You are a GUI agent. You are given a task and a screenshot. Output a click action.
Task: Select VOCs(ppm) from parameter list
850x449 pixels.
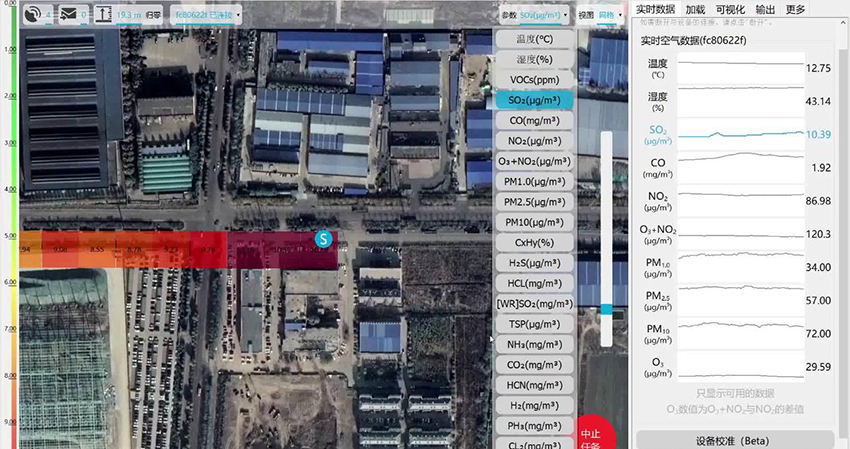coord(534,80)
